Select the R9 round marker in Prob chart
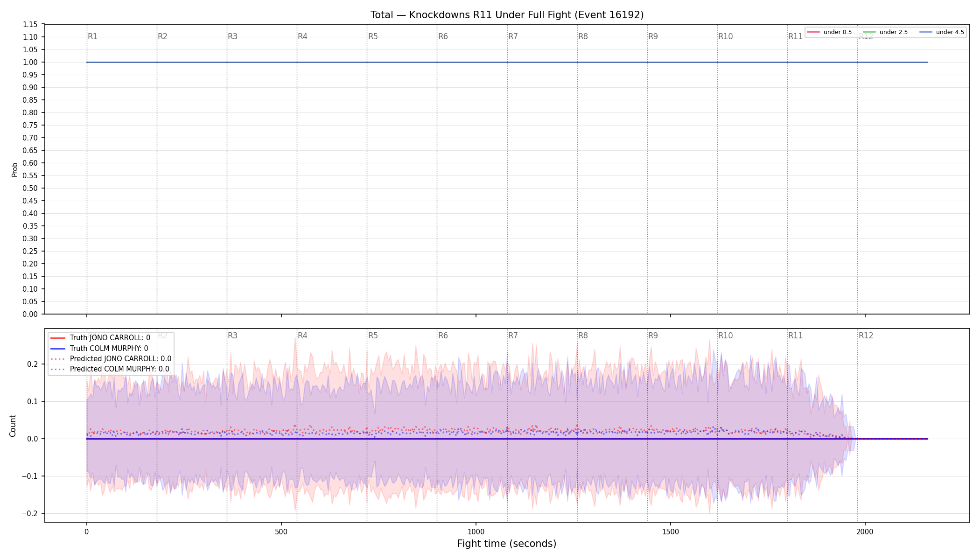The height and width of the screenshot is (560, 980). (x=653, y=36)
